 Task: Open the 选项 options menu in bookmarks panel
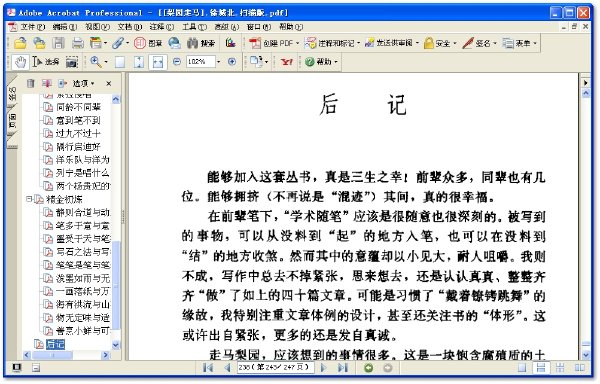(x=83, y=83)
